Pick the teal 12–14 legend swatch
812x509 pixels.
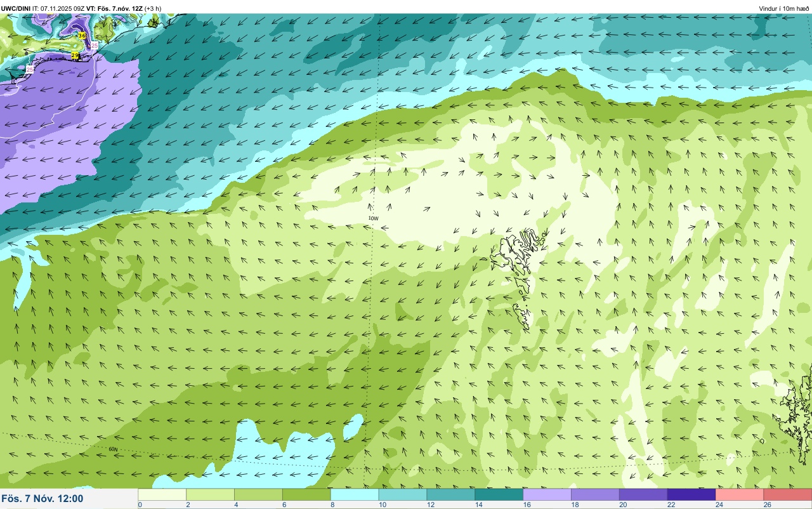tap(451, 494)
